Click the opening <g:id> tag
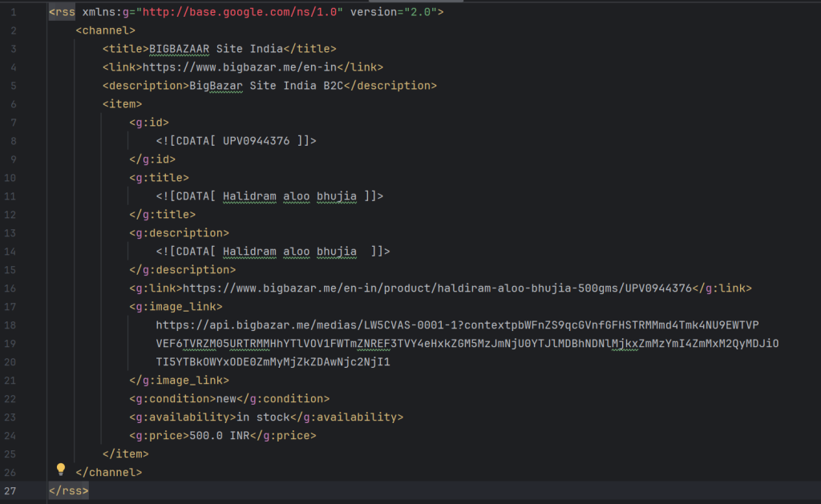This screenshot has width=821, height=504. pos(149,123)
